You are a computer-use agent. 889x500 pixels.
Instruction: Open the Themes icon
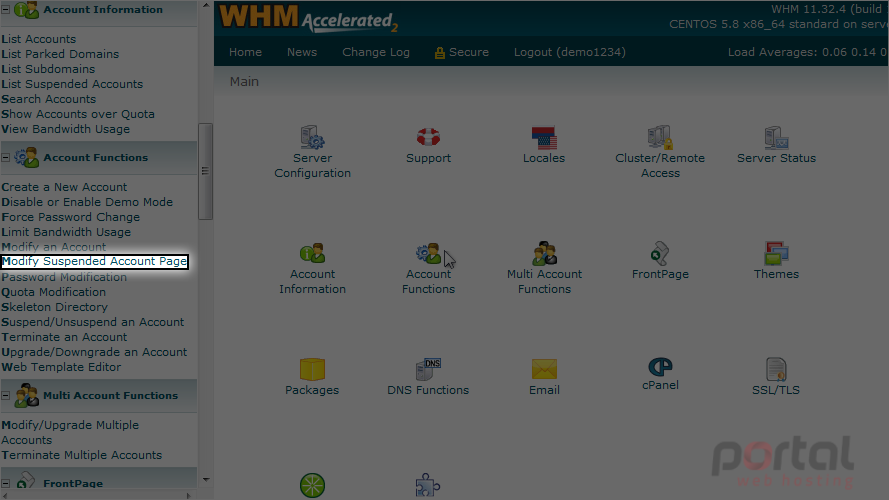776,253
